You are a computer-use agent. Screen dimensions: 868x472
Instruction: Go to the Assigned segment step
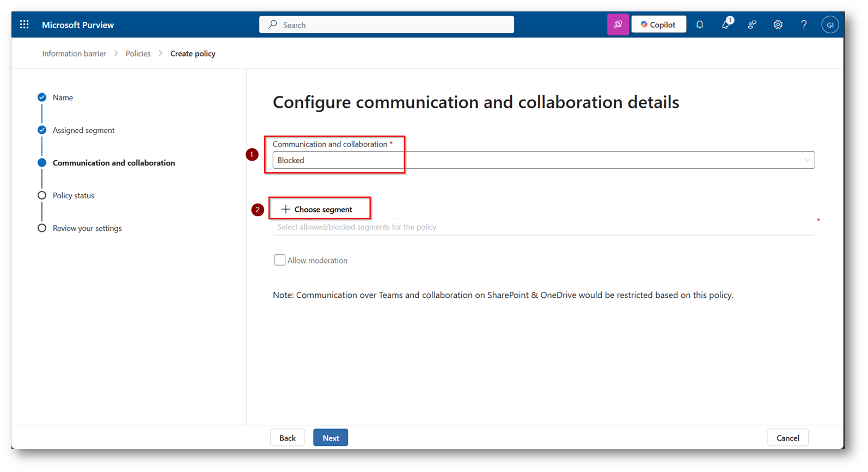coord(83,130)
